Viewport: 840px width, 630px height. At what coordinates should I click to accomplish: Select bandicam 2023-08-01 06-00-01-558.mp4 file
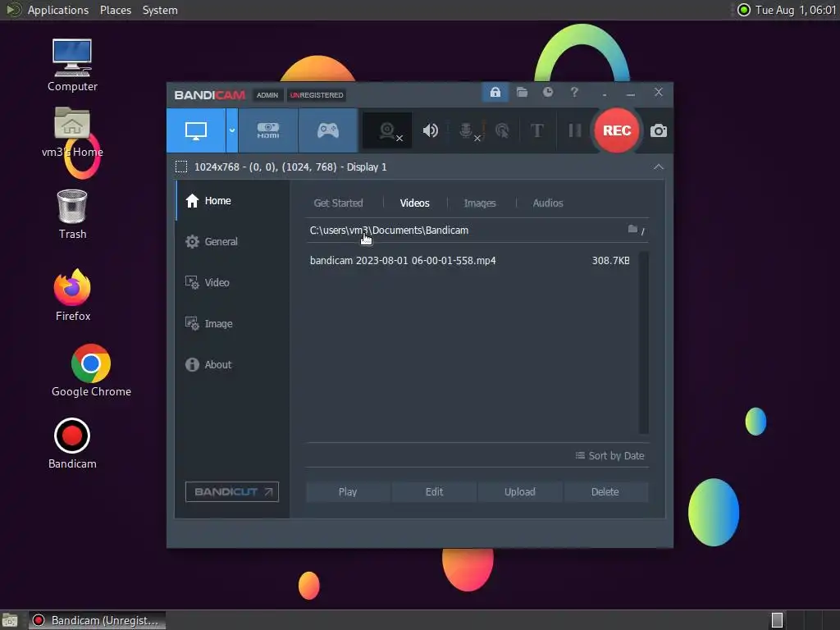(x=403, y=261)
